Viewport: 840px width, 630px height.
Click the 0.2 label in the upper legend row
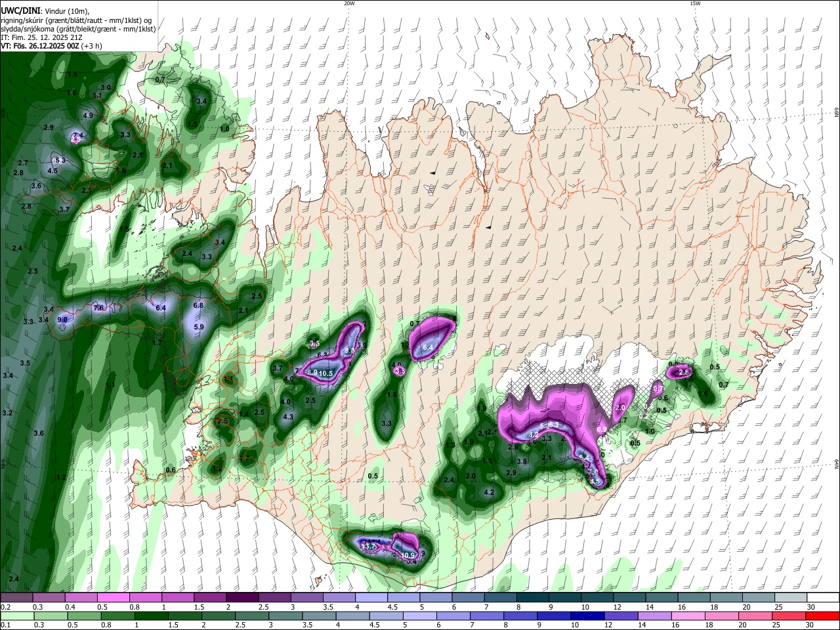[5, 607]
